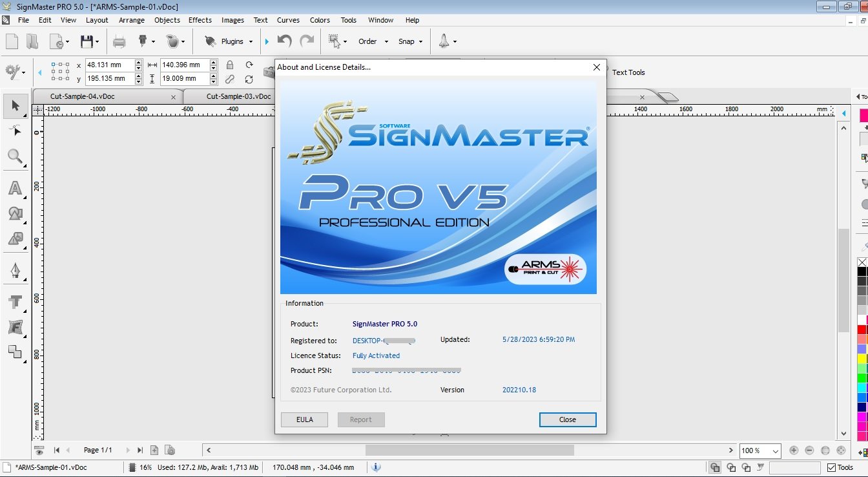This screenshot has height=477, width=868.
Task: Increase the y position stepper
Action: pyautogui.click(x=138, y=76)
